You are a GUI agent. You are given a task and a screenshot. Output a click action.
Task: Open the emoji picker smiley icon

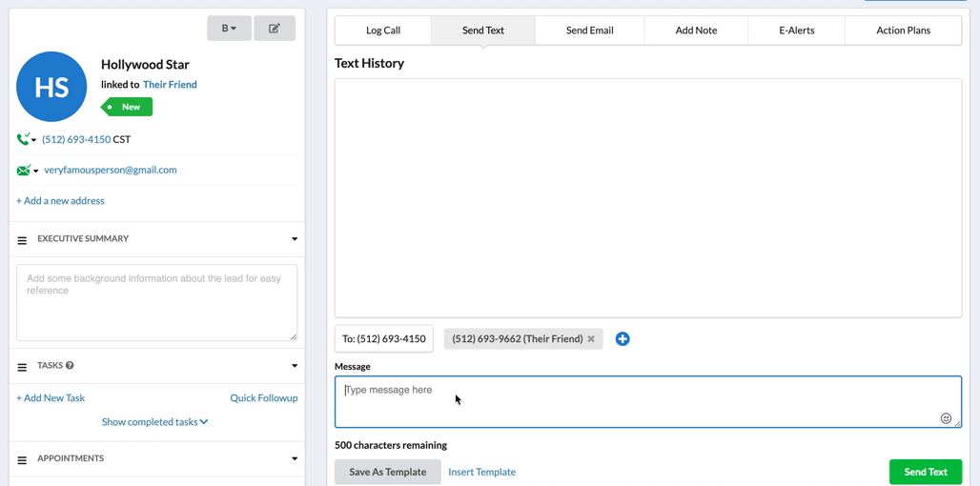point(946,418)
